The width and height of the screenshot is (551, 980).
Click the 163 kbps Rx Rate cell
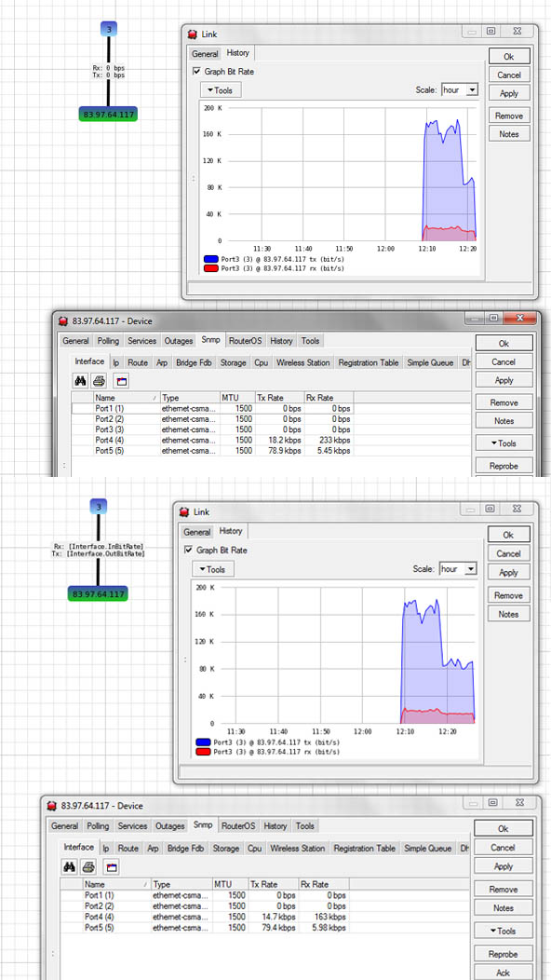pos(323,917)
